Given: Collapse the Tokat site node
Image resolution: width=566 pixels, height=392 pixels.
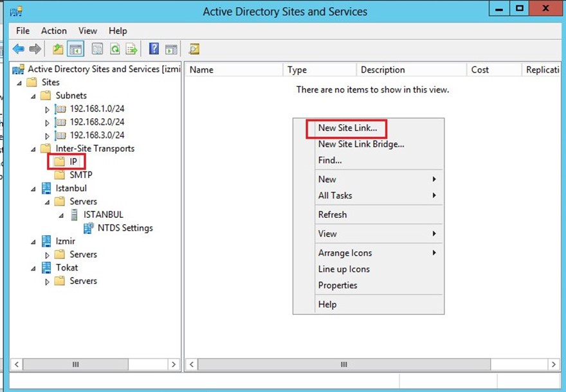Looking at the screenshot, I should 33,269.
